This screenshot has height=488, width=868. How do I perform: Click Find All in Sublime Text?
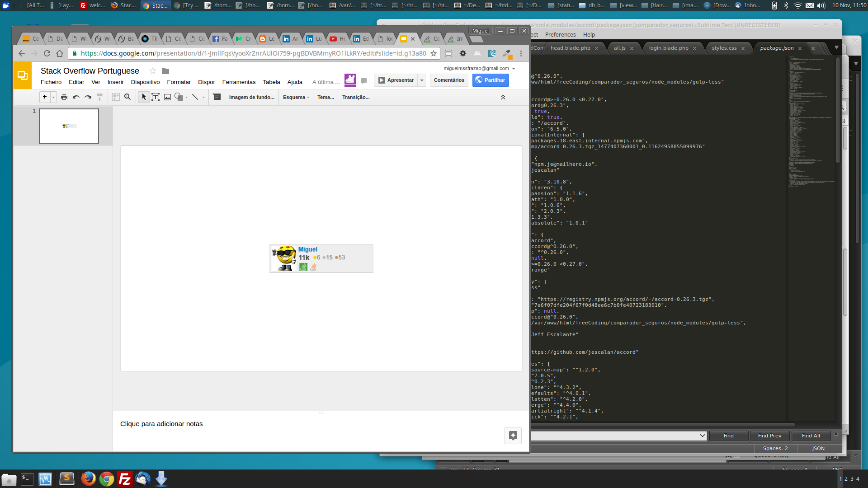point(811,436)
